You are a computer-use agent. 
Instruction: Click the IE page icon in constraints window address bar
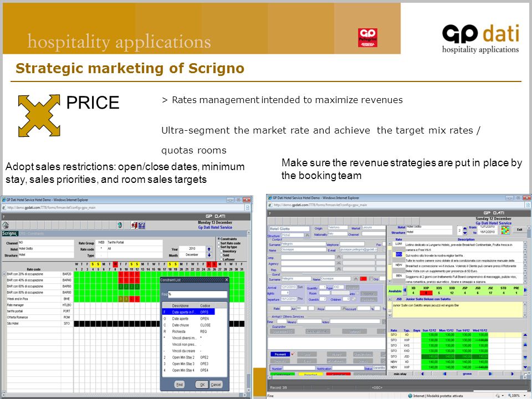(4, 207)
